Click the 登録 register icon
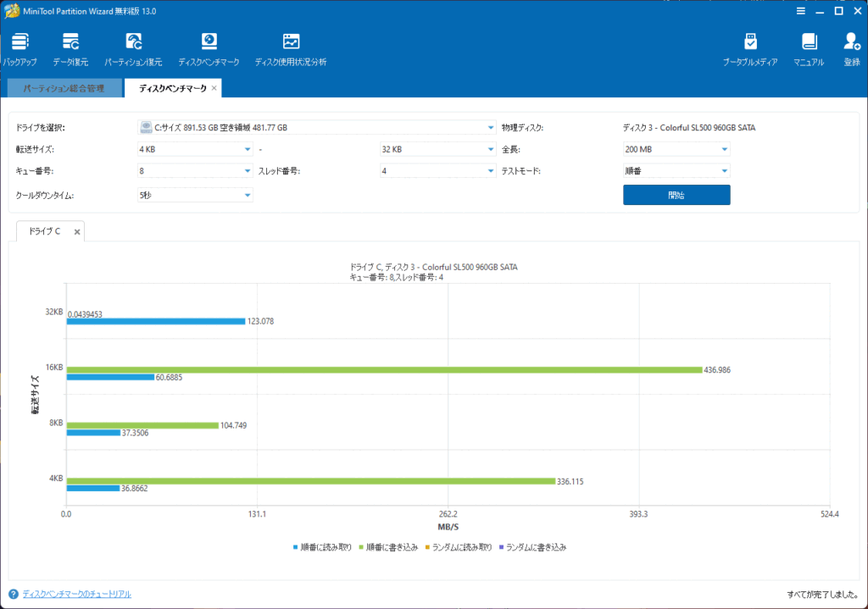This screenshot has height=609, width=868. [x=851, y=42]
